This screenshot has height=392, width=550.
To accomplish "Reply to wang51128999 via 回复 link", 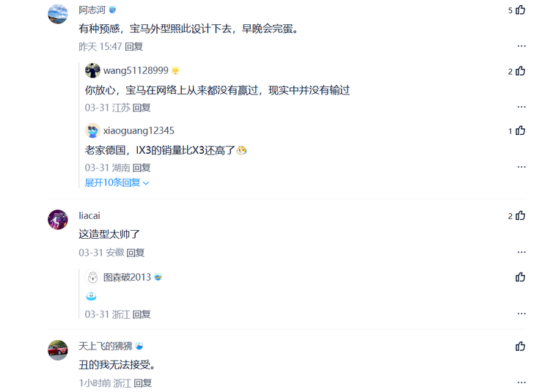I will pyautogui.click(x=142, y=108).
